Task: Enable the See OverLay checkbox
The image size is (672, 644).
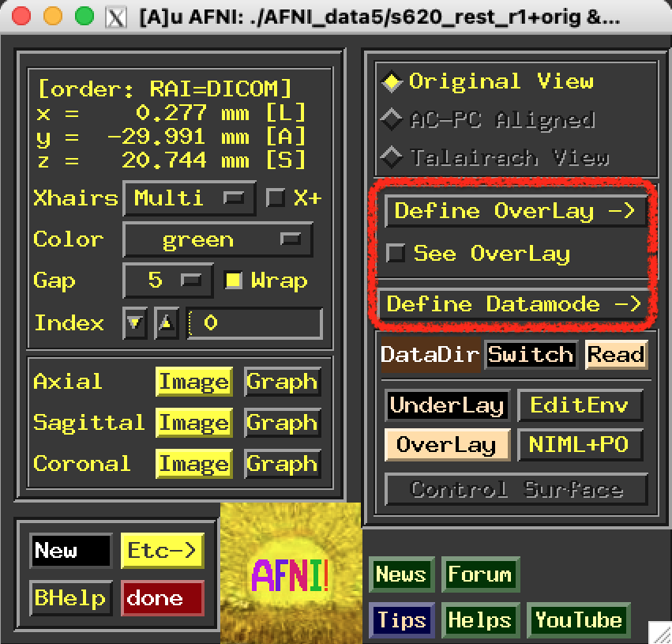Action: pyautogui.click(x=396, y=254)
